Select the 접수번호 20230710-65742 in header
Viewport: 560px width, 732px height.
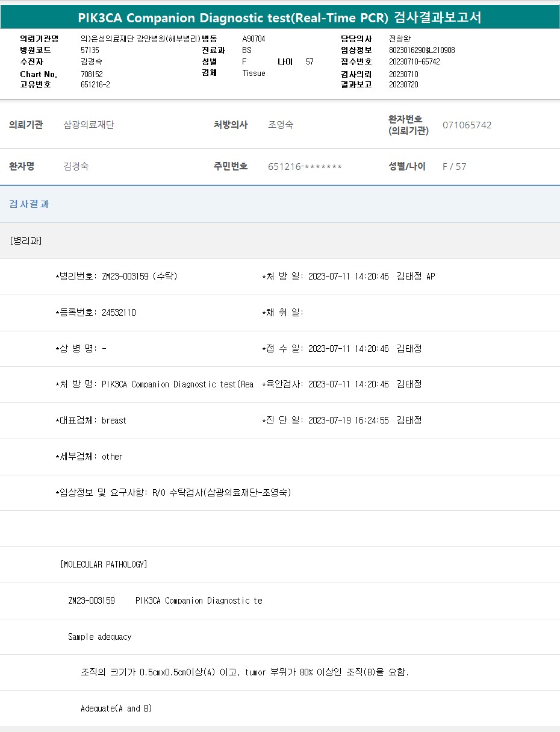click(x=414, y=61)
